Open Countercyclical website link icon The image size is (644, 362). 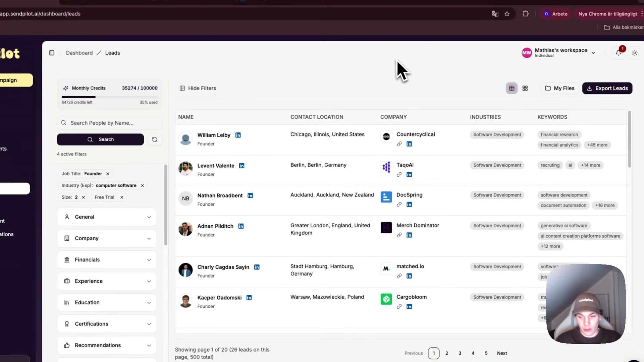click(399, 144)
